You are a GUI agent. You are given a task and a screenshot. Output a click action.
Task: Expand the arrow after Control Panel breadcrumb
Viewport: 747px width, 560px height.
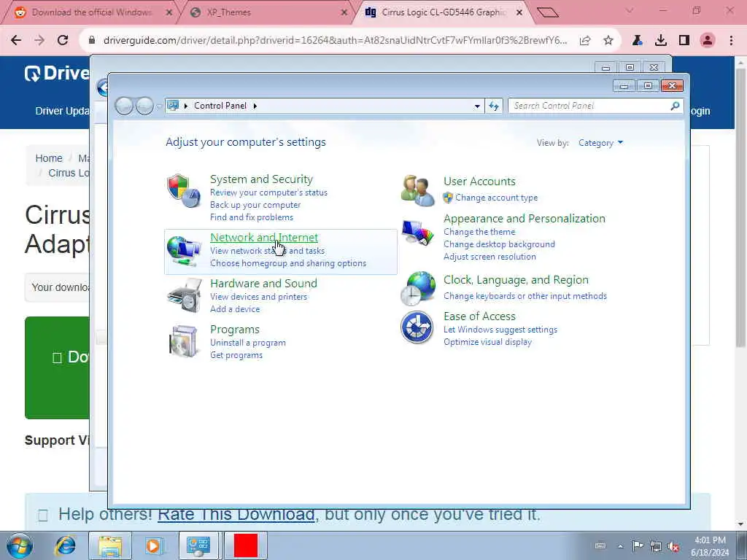tap(255, 106)
